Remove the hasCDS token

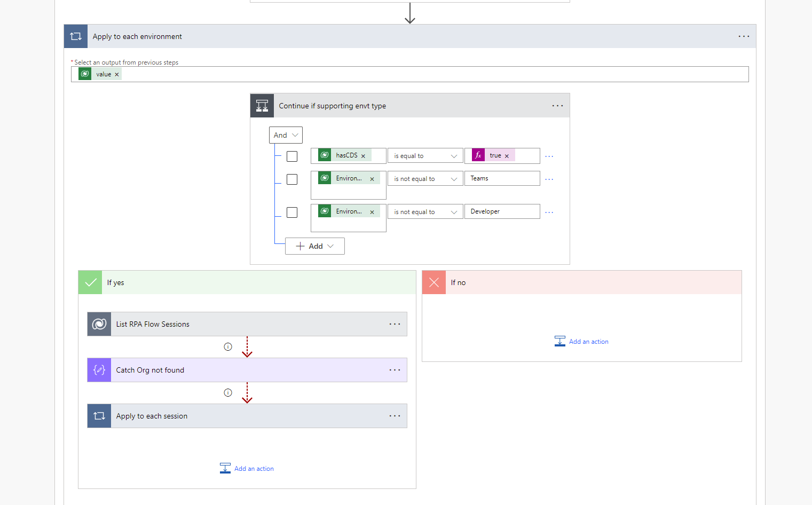363,156
